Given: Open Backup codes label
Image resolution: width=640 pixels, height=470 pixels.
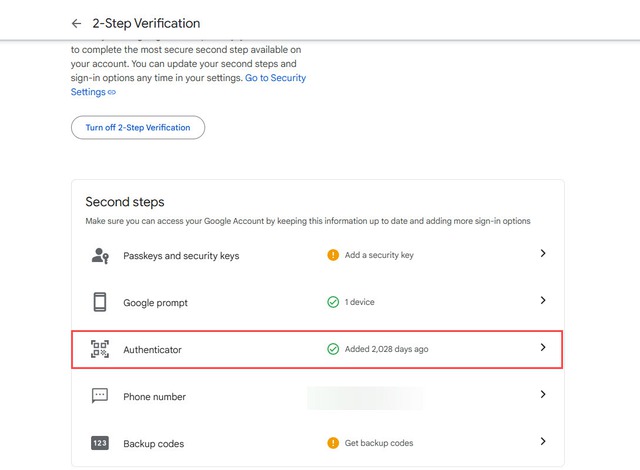Looking at the screenshot, I should point(153,443).
